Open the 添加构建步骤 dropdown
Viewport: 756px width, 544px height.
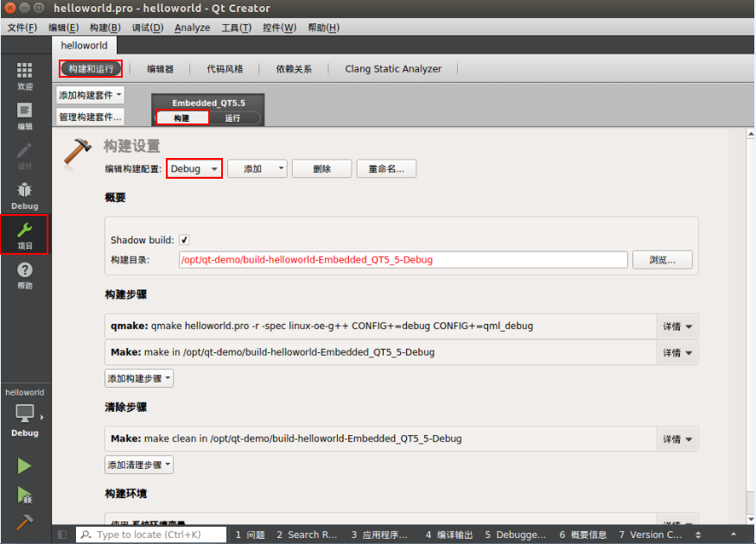point(138,378)
